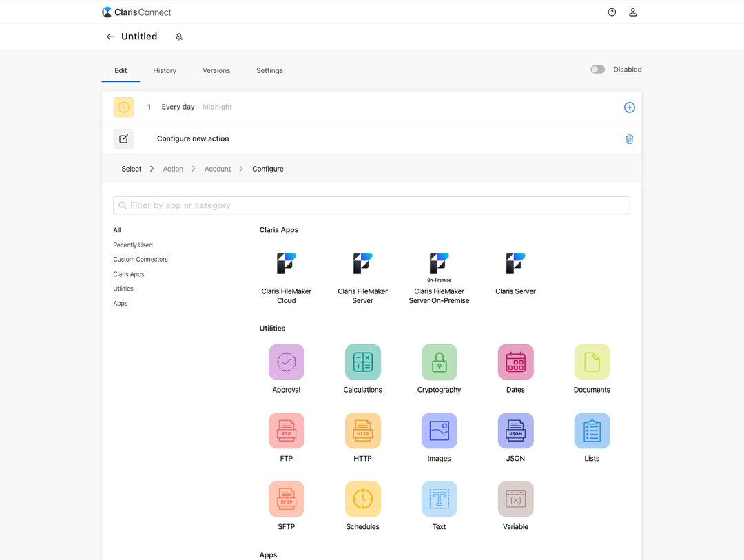Image resolution: width=744 pixels, height=560 pixels.
Task: Browse Custom Connectors category
Action: click(140, 259)
